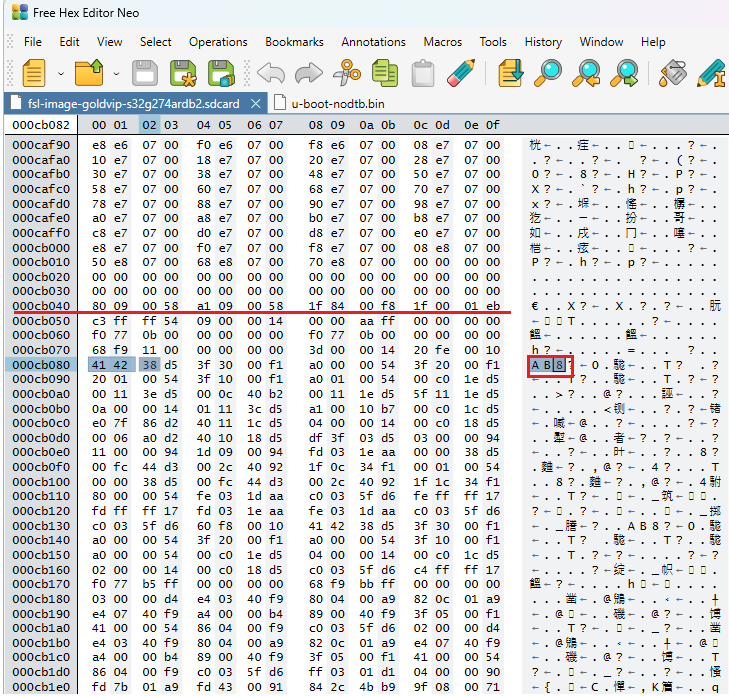Image resolution: width=729 pixels, height=696 pixels.
Task: Click row address 000cb040
Action: (41, 306)
